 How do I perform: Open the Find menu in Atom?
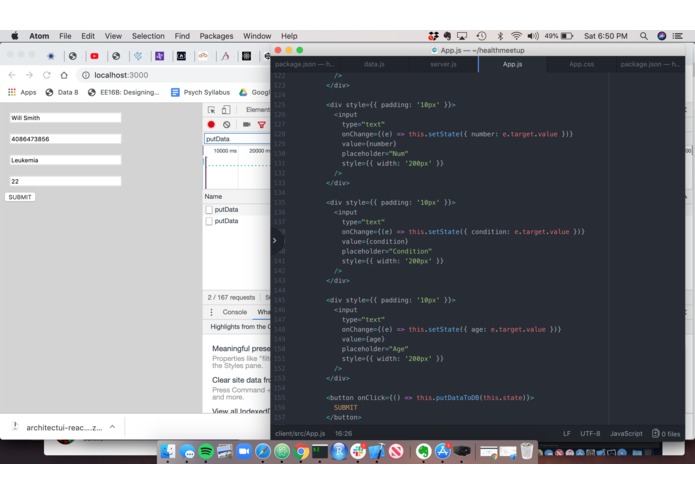point(182,36)
